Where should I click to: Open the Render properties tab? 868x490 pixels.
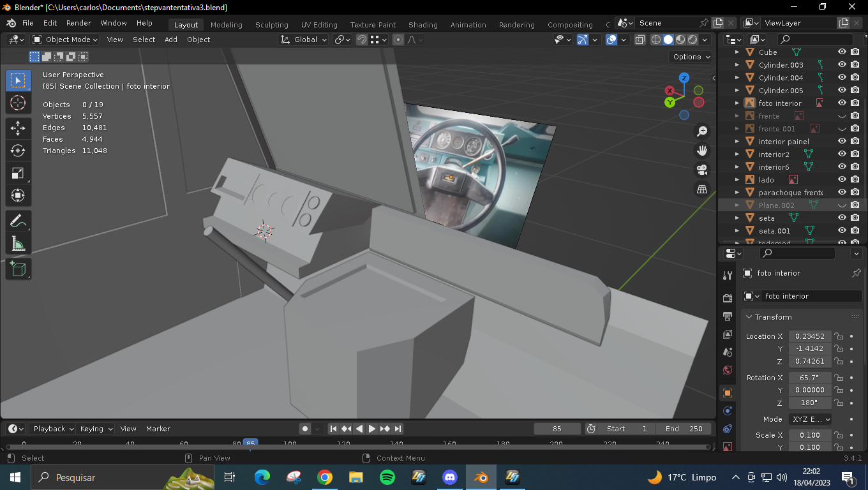(x=728, y=298)
